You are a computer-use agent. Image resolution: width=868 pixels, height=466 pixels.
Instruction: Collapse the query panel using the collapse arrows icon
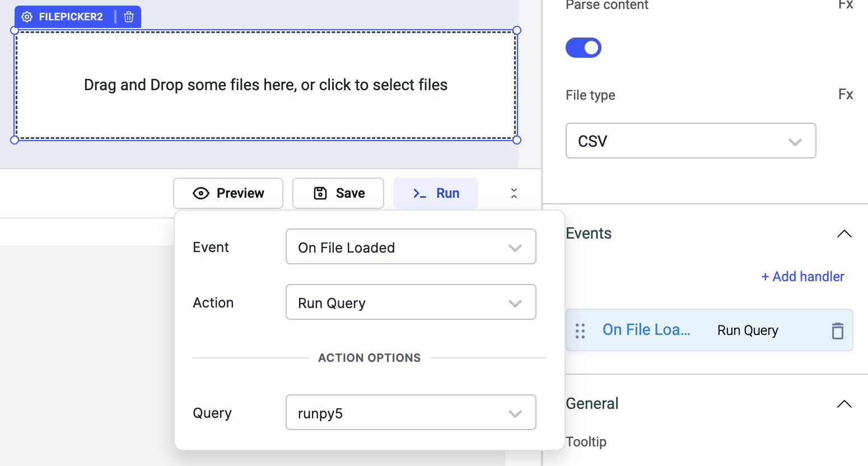pos(514,193)
